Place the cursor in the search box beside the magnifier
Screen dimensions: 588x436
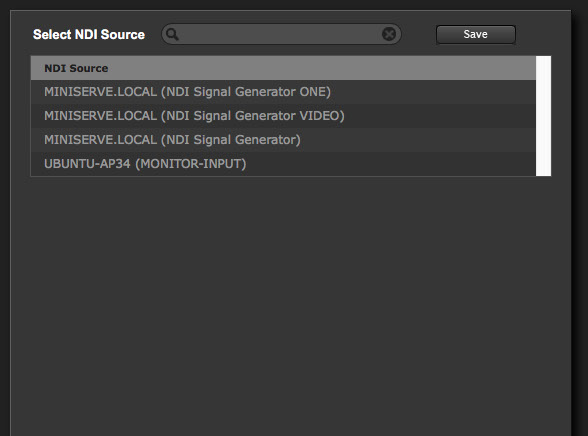pos(280,34)
